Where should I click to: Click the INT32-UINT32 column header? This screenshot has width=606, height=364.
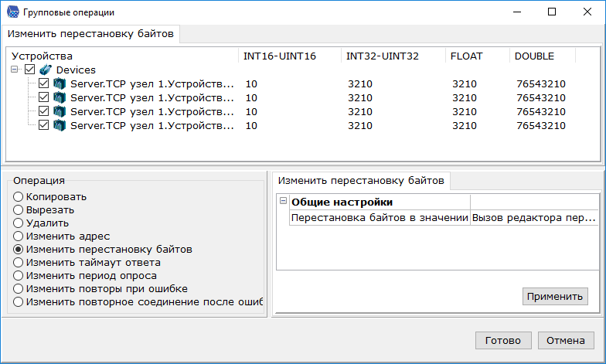tap(393, 56)
